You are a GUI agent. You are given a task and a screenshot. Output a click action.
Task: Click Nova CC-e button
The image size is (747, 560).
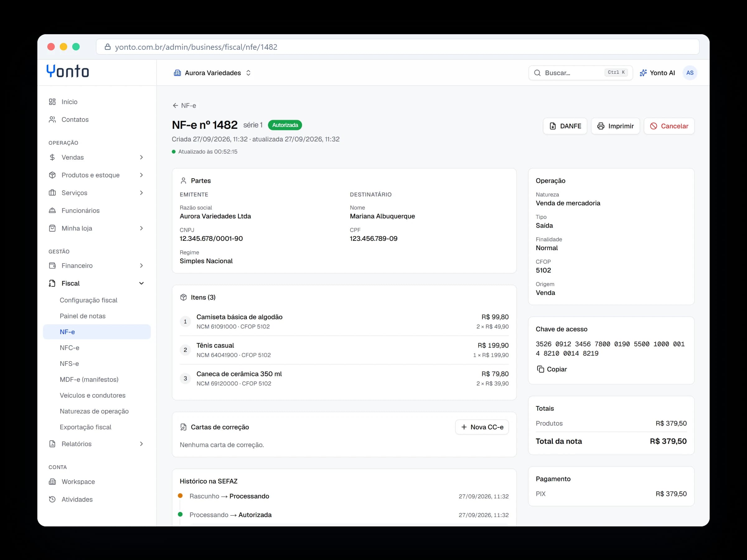coord(482,427)
